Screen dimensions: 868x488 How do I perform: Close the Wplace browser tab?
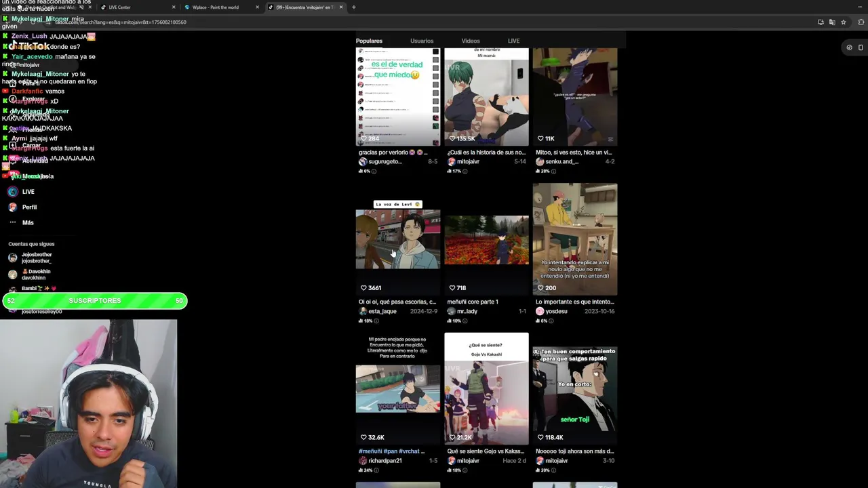pyautogui.click(x=257, y=7)
